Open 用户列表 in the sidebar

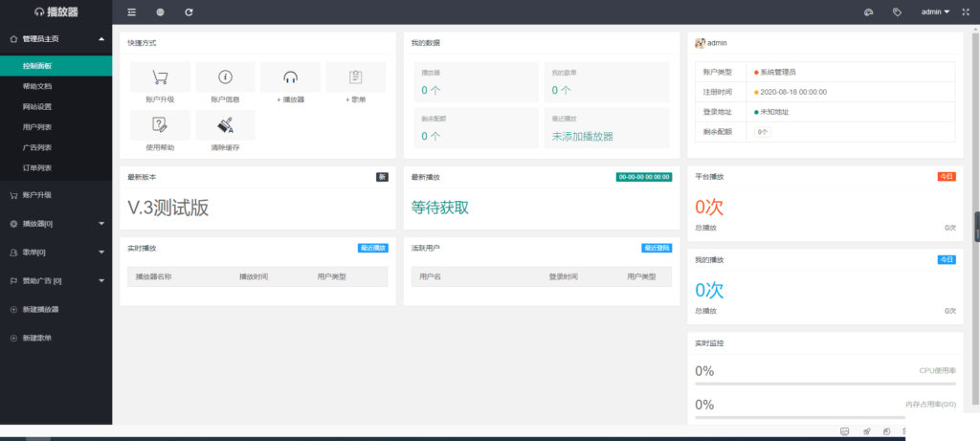pos(37,127)
